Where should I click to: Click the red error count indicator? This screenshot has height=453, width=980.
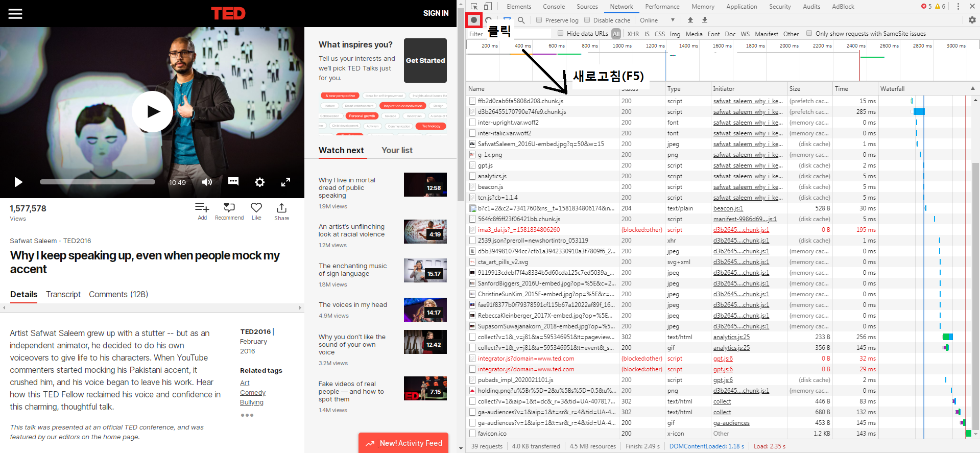[x=926, y=7]
